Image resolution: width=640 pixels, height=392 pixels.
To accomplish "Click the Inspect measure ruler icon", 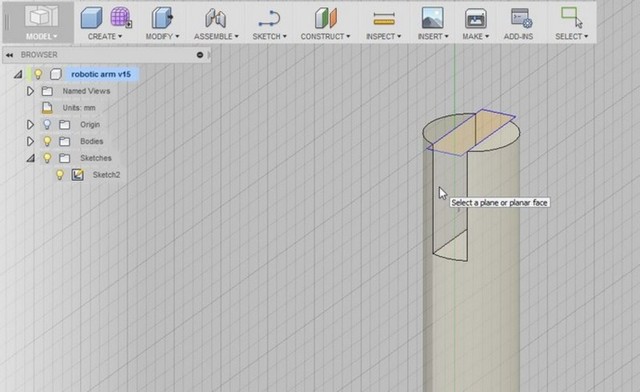I will pos(384,19).
